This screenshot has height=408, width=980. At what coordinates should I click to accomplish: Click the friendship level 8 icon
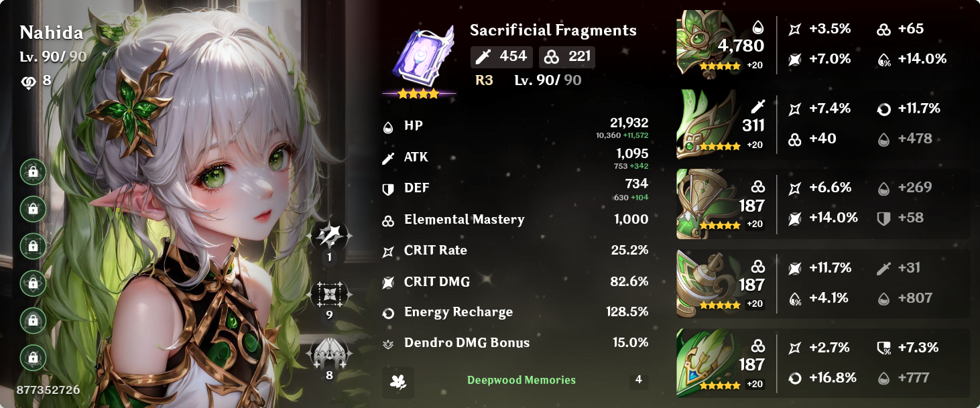click(28, 81)
